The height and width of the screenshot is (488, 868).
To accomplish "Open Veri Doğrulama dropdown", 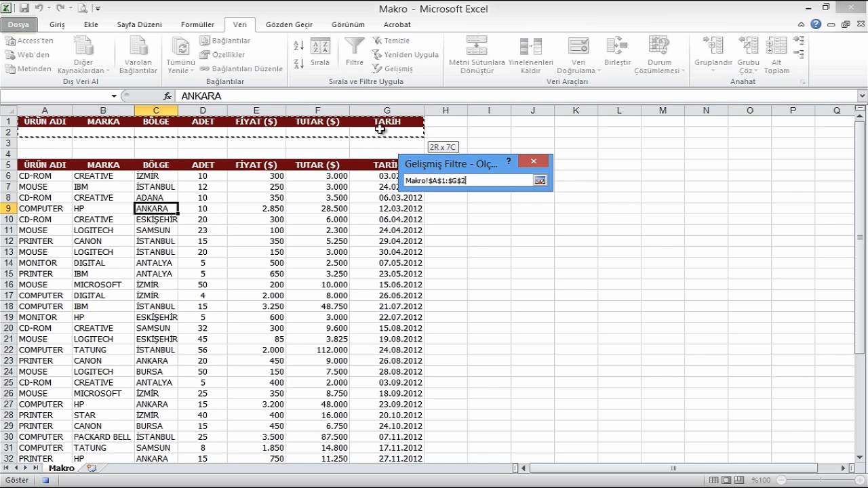I will (578, 56).
